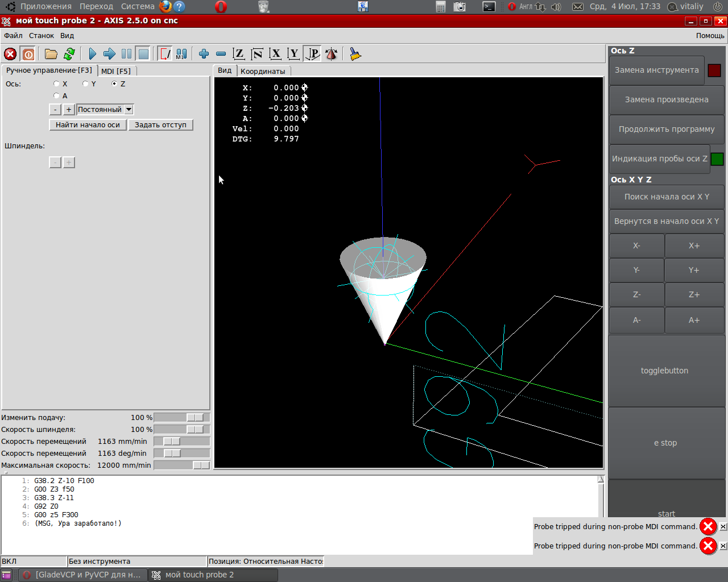Run the program with play icon
This screenshot has height=582, width=728.
tap(92, 54)
